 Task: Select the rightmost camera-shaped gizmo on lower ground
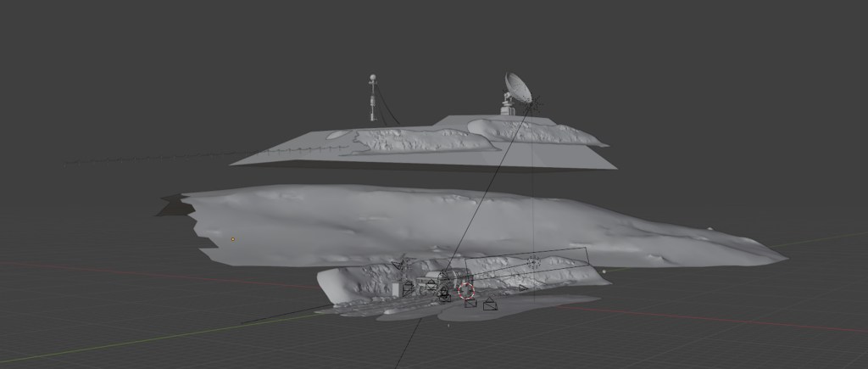click(490, 305)
